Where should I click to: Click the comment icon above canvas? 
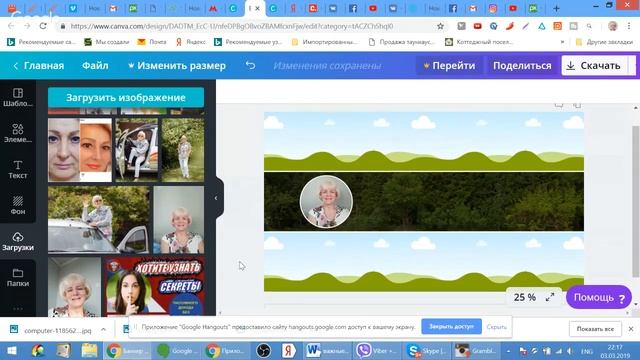pos(559,105)
